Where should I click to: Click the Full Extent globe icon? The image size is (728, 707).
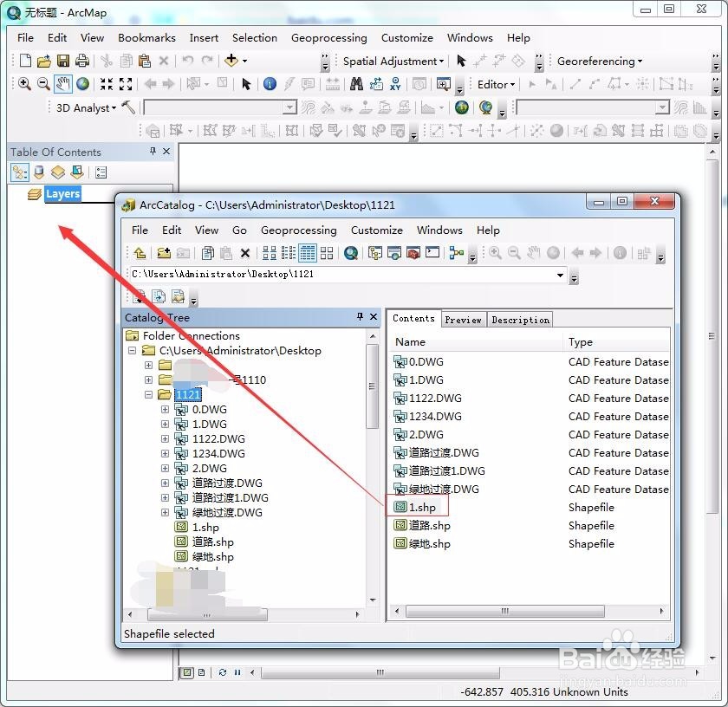point(82,84)
